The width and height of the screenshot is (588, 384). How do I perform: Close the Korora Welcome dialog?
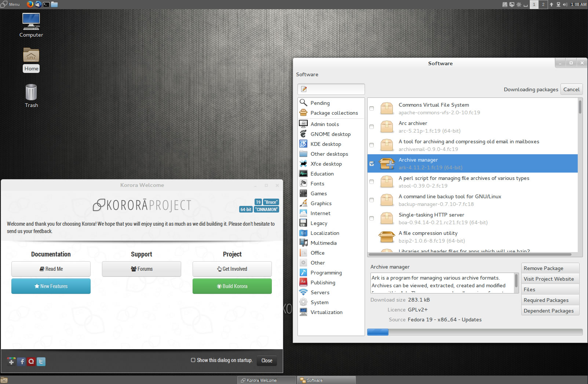click(267, 361)
